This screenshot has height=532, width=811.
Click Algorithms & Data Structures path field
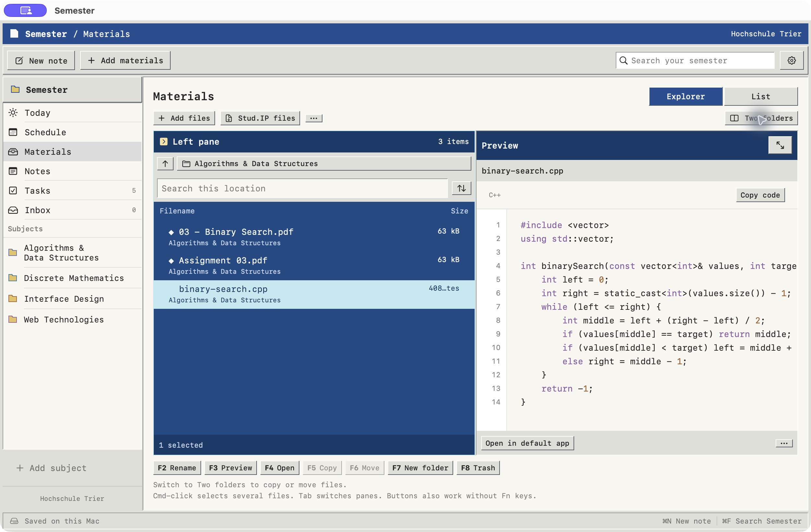(324, 163)
